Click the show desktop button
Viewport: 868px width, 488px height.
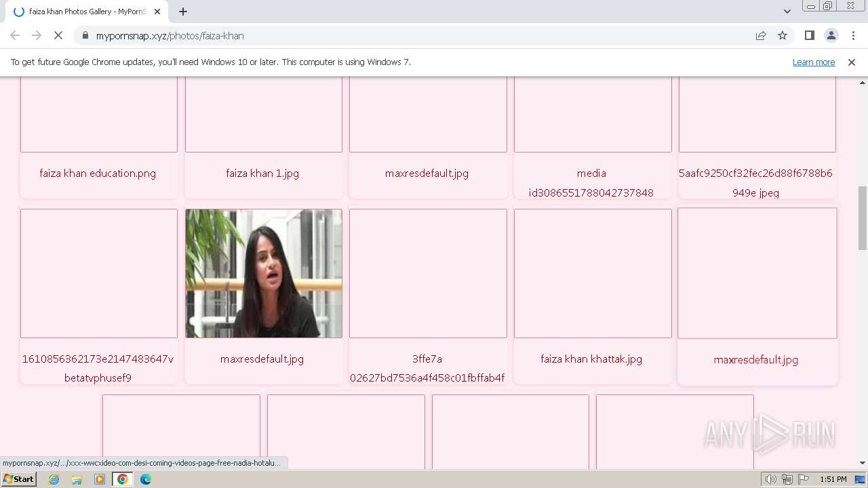coord(860,479)
